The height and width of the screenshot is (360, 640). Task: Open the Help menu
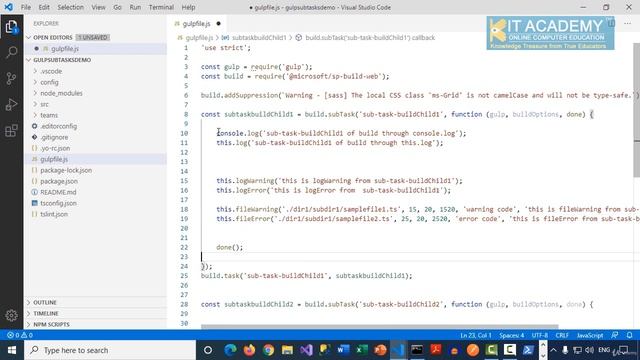click(188, 7)
